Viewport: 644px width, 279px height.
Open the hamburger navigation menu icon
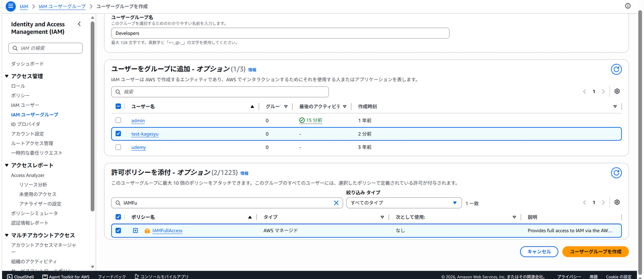[11, 6]
